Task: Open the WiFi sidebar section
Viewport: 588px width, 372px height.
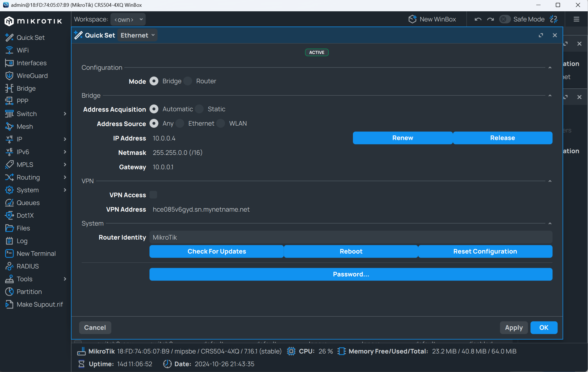Action: click(x=22, y=50)
